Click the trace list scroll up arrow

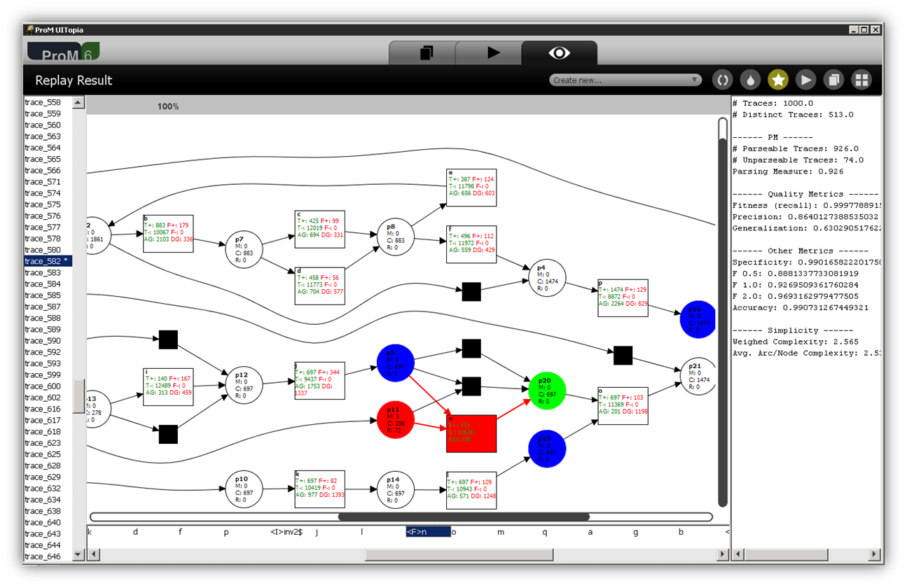(78, 102)
